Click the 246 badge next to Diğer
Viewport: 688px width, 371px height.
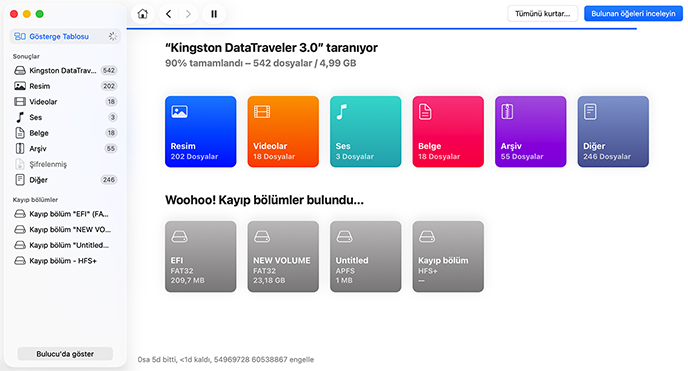(x=109, y=180)
